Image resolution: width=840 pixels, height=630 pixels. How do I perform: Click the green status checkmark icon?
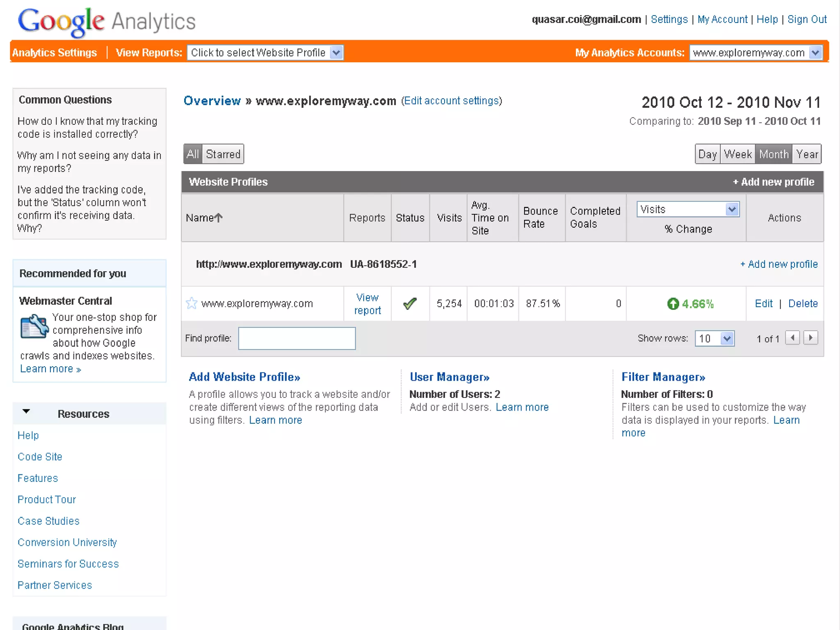tap(410, 304)
